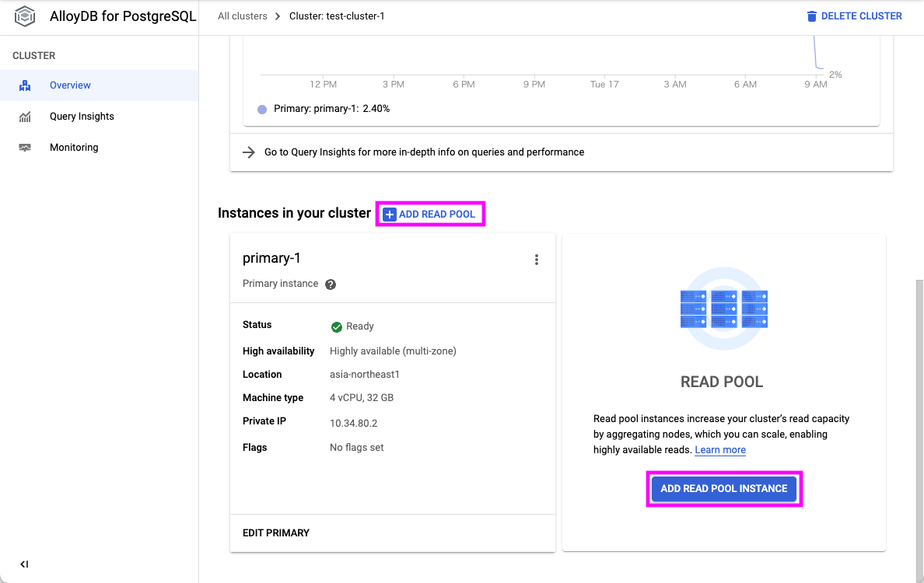924x583 pixels.
Task: Click the machine type '4 vCPU, 32 GB'
Action: (361, 398)
